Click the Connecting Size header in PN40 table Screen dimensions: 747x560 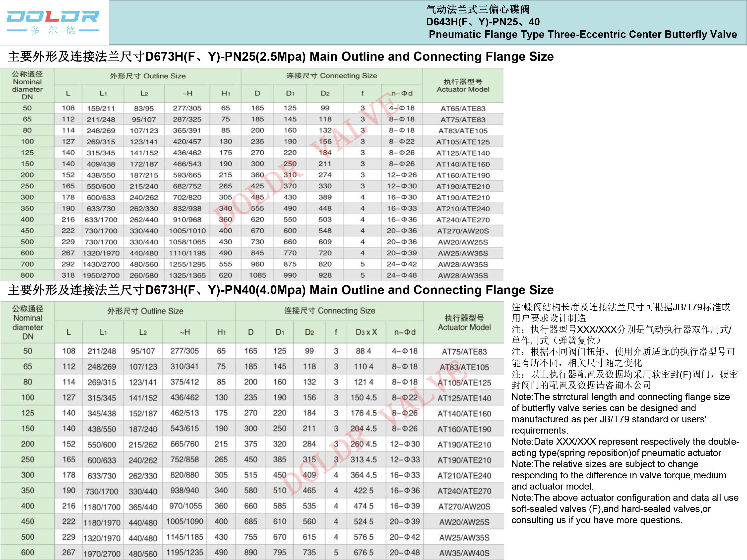329,311
